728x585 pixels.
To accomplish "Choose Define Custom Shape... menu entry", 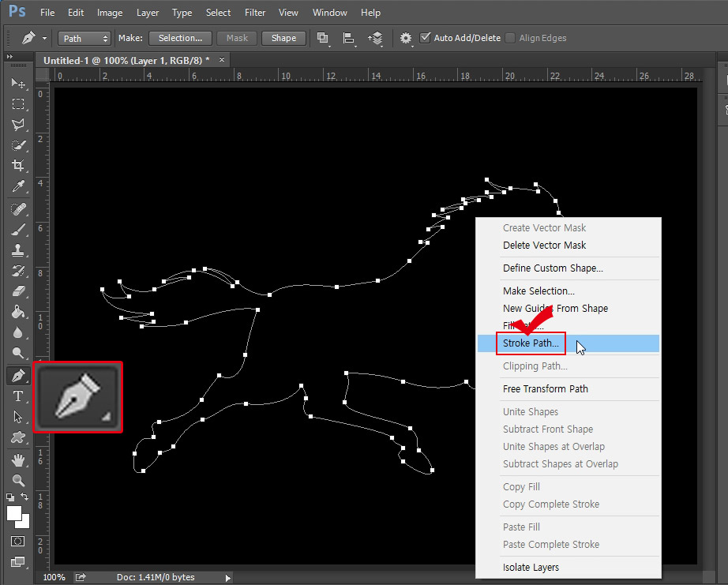I will point(569,268).
